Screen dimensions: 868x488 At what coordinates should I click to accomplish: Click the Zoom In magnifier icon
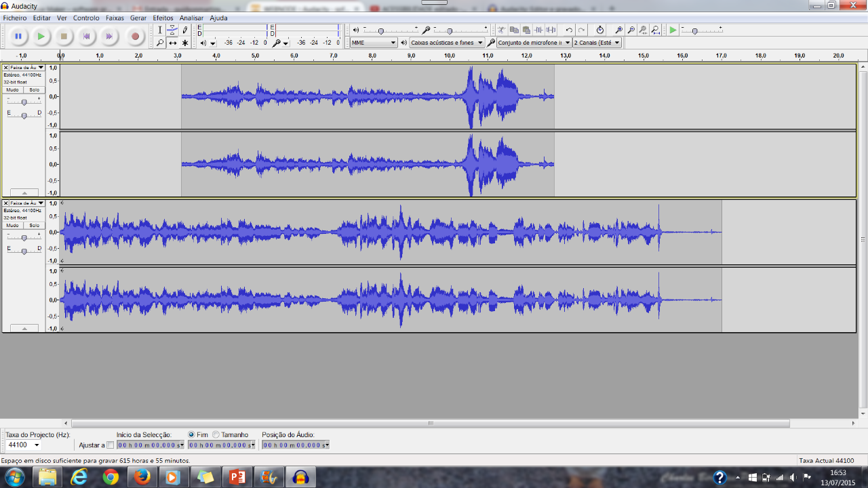click(618, 30)
